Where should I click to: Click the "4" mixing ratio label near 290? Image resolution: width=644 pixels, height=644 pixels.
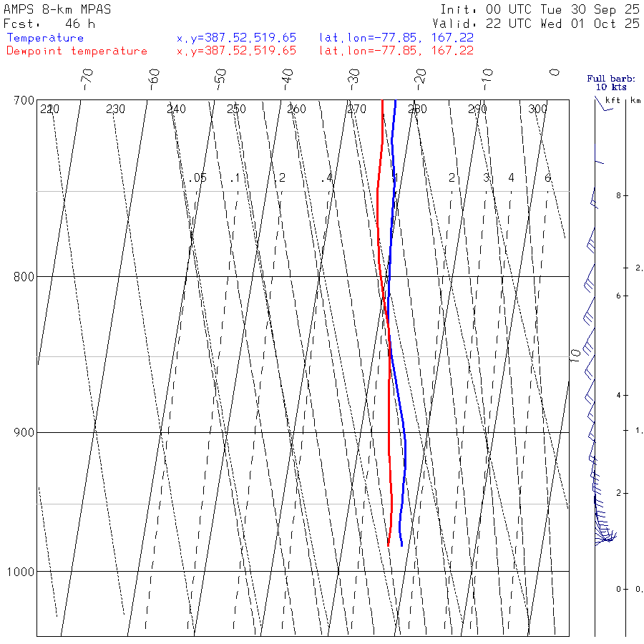[511, 178]
